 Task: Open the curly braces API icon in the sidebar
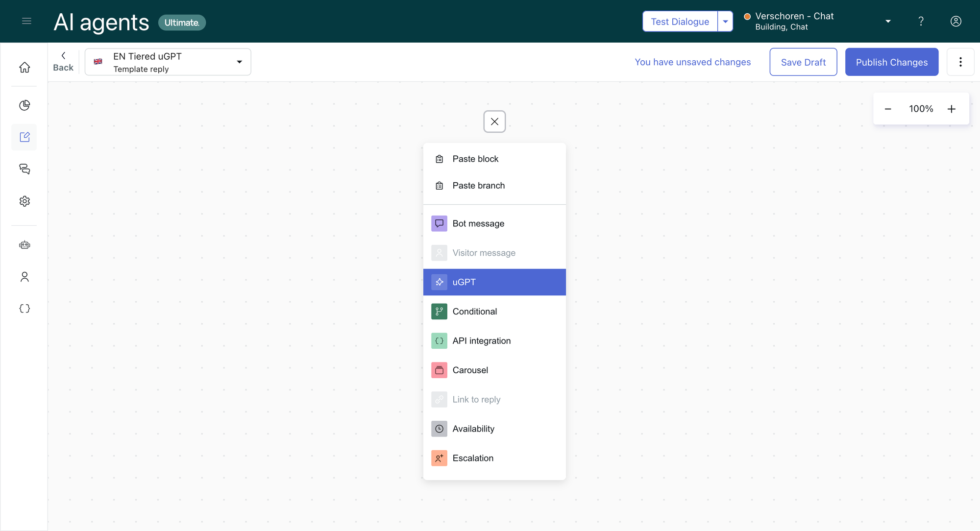(24, 309)
